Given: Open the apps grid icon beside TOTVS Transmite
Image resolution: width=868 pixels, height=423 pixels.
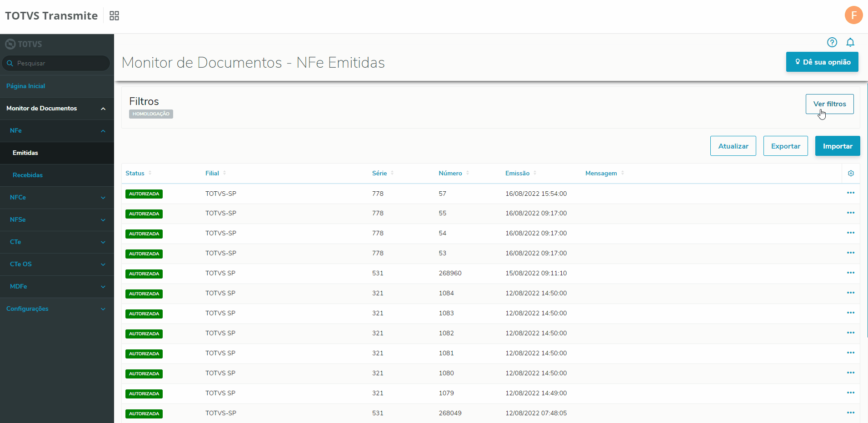Looking at the screenshot, I should point(114,16).
